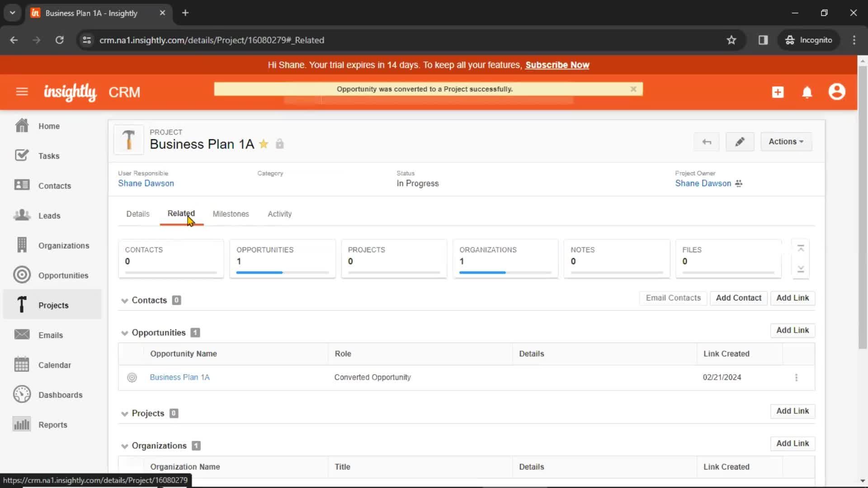The image size is (868, 488).
Task: Expand the Contacts section chevron
Action: tap(124, 300)
